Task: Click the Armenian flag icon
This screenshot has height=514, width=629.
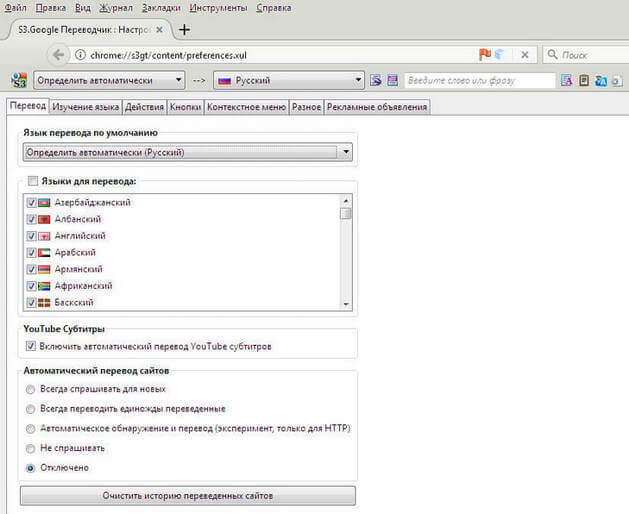Action: click(44, 269)
